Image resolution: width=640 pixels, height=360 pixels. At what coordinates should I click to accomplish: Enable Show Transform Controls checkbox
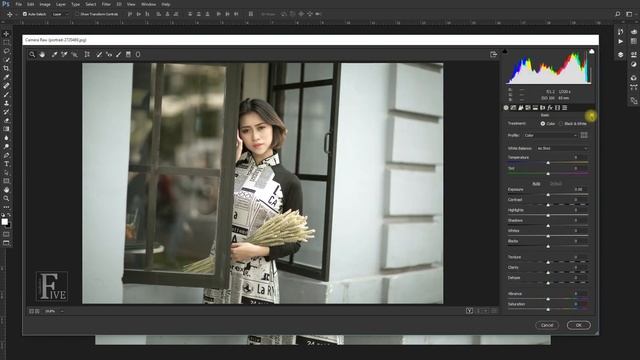click(77, 14)
